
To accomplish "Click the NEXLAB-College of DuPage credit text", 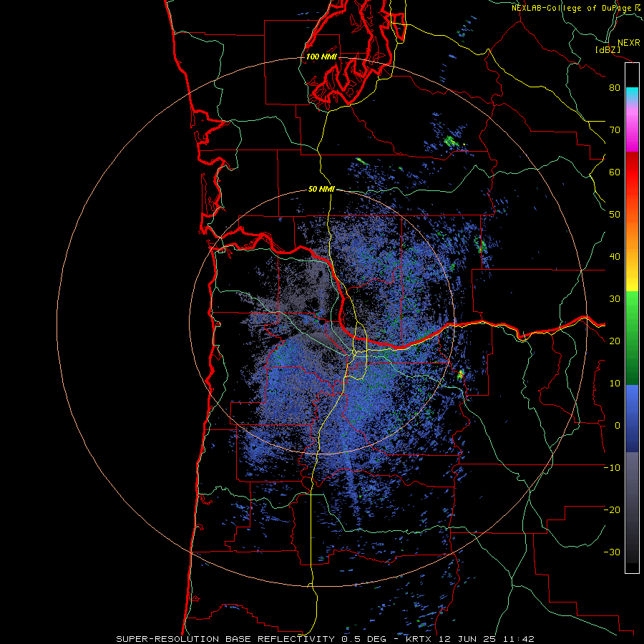I will coord(572,8).
